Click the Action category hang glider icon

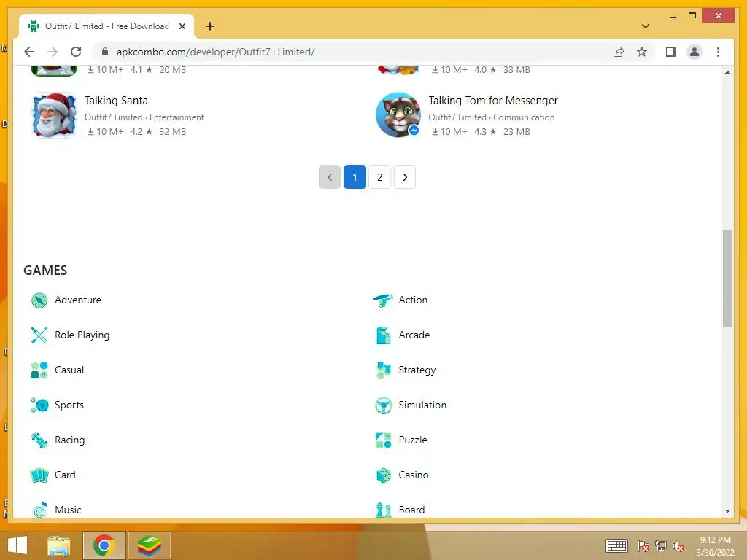click(x=383, y=300)
